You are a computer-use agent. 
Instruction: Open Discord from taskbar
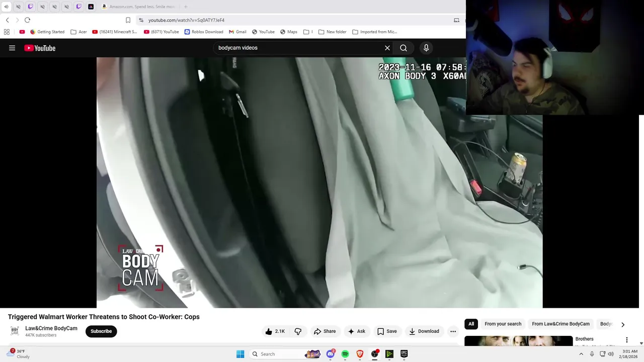tap(331, 354)
